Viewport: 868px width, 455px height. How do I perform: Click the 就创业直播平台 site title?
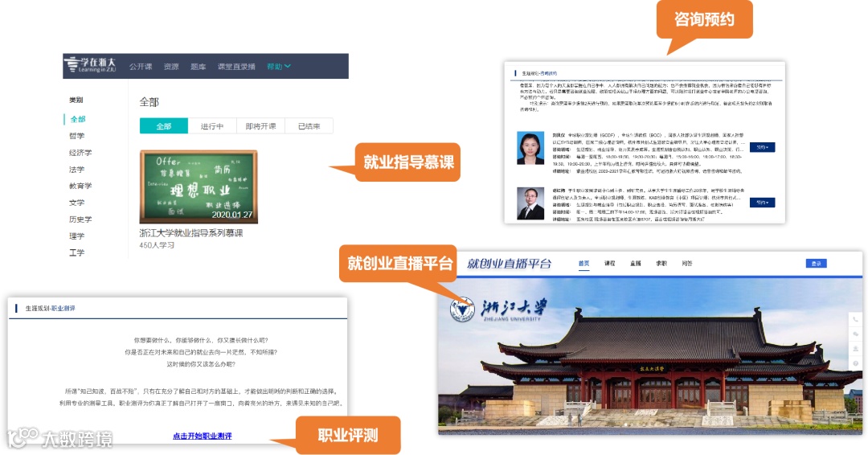510,264
